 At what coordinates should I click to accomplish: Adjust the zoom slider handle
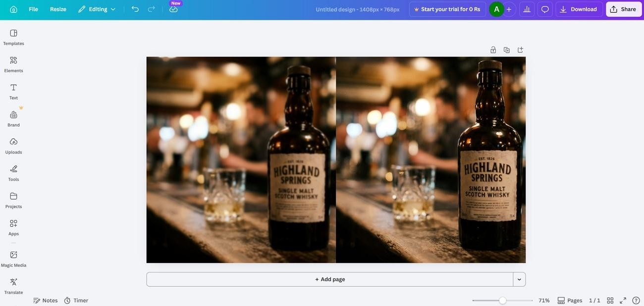coord(502,301)
